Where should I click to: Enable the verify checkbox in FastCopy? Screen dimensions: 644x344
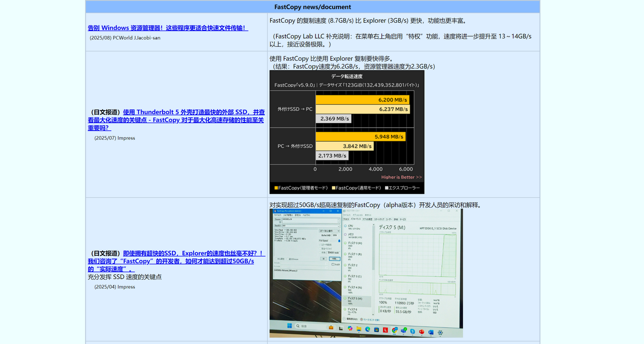coord(320,248)
